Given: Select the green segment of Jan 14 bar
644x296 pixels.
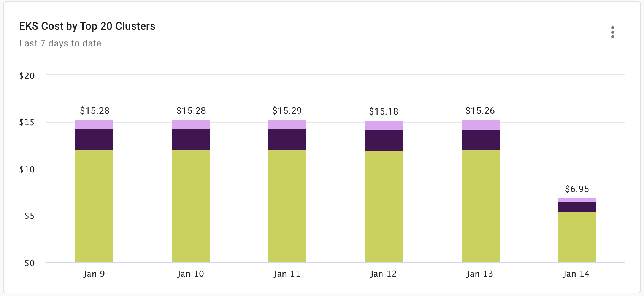Looking at the screenshot, I should tap(577, 237).
